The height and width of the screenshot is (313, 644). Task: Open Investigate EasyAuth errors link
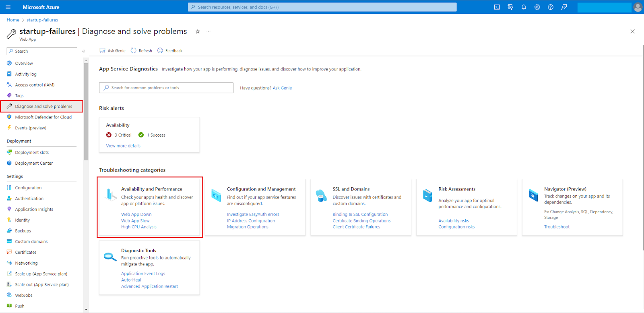point(253,214)
